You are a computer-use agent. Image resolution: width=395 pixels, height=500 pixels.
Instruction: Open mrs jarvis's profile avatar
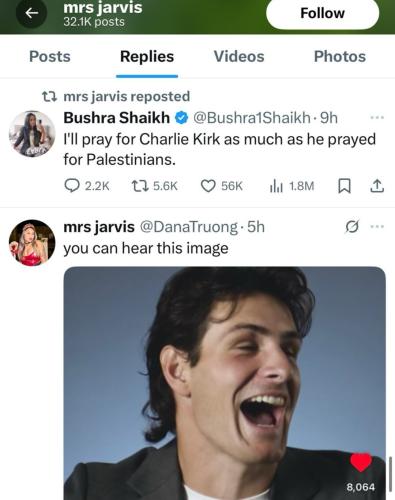coord(32,243)
